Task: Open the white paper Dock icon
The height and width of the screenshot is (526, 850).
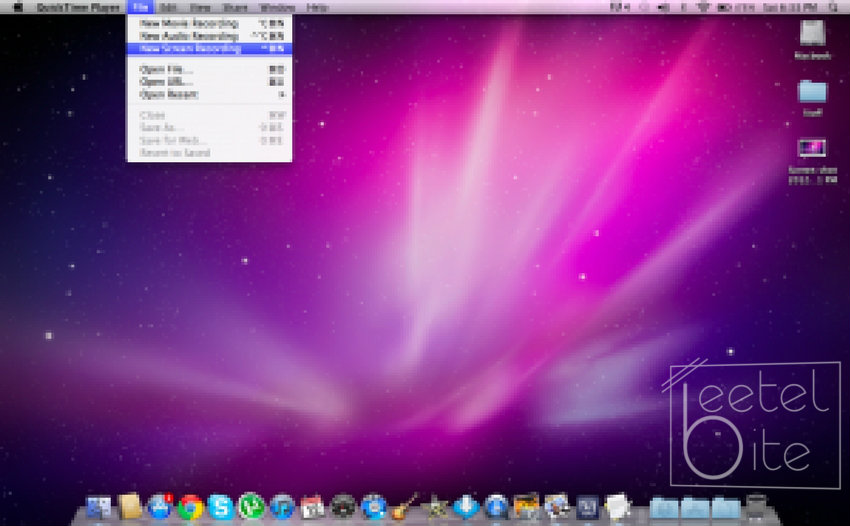Action: [617, 508]
